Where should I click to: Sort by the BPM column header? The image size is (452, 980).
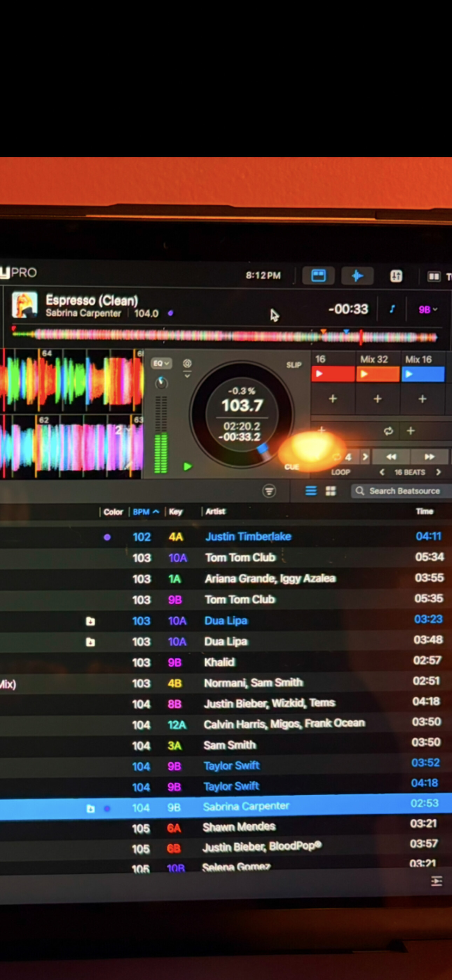pyautogui.click(x=141, y=512)
